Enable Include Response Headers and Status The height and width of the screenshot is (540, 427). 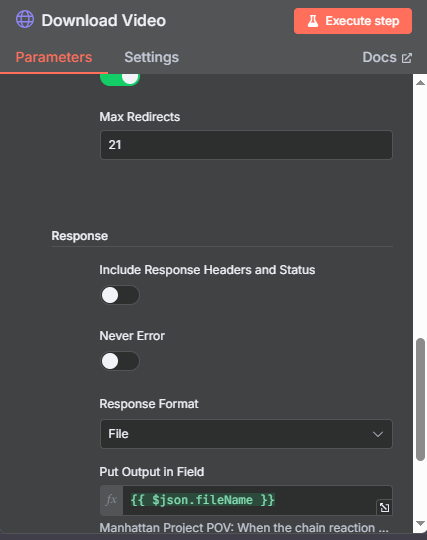coord(120,295)
